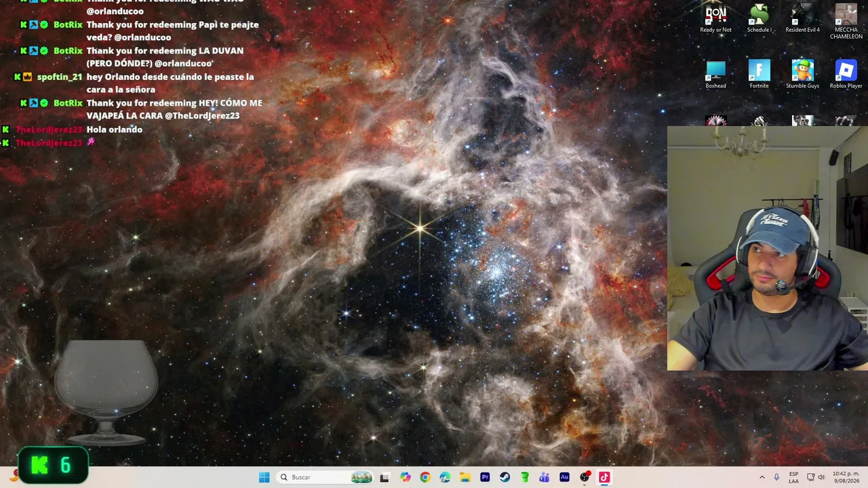This screenshot has height=488, width=868.
Task: Click the BotRix name beside "LA DUVAN" message
Action: [x=68, y=51]
